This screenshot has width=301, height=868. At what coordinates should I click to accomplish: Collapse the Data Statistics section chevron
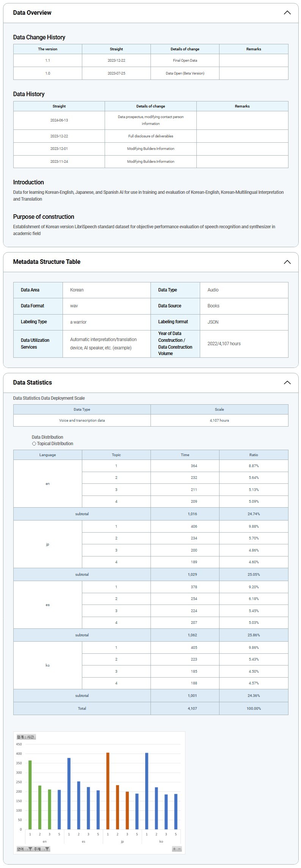pyautogui.click(x=287, y=382)
